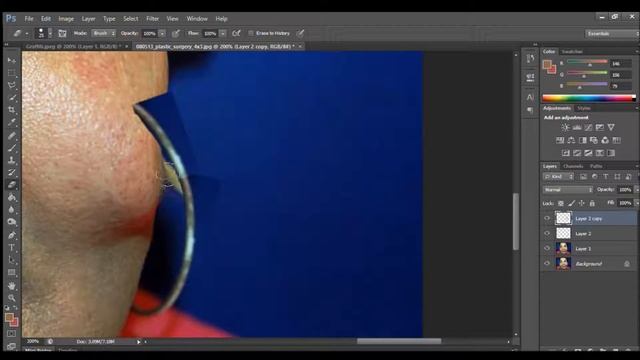Select the Horizontal Type tool
This screenshot has width=640, height=360.
coord(12,248)
